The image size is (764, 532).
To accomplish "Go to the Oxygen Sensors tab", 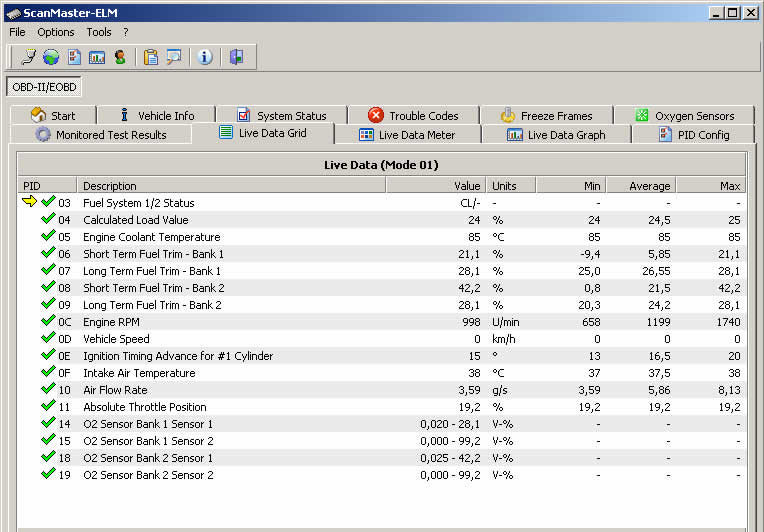I will pyautogui.click(x=684, y=116).
